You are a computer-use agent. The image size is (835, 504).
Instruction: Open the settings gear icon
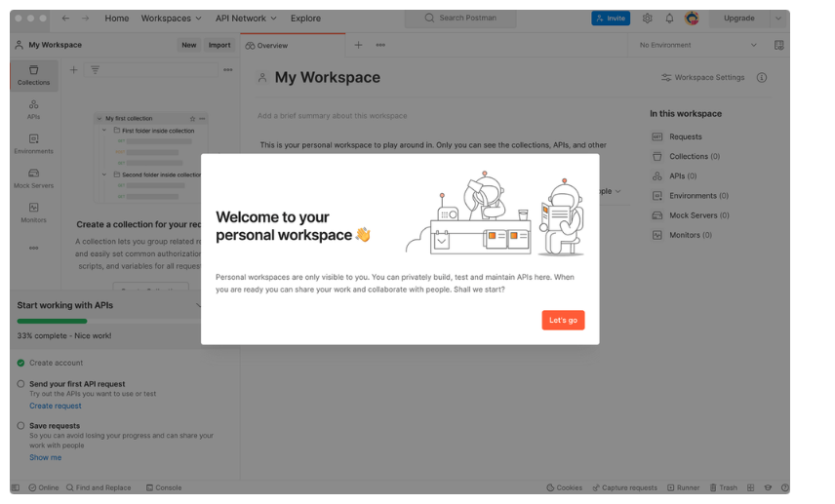point(647,19)
